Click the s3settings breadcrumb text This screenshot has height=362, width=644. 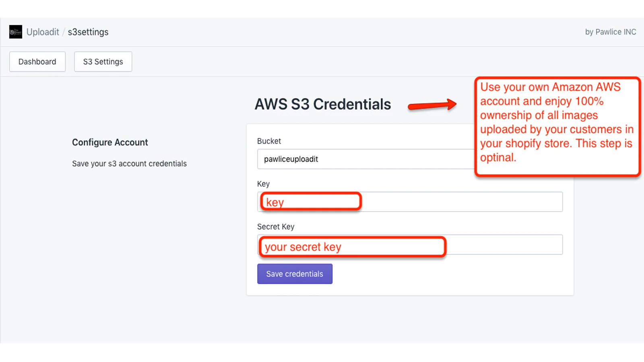point(88,32)
